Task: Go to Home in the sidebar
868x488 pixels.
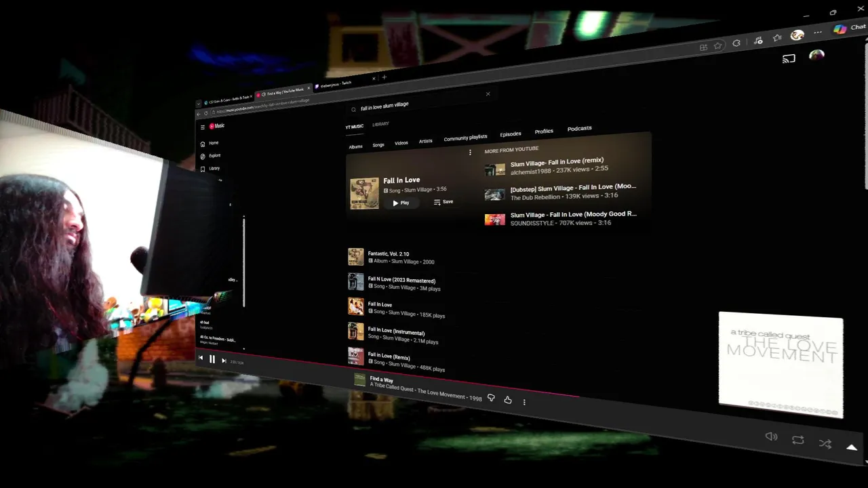Action: click(210, 143)
